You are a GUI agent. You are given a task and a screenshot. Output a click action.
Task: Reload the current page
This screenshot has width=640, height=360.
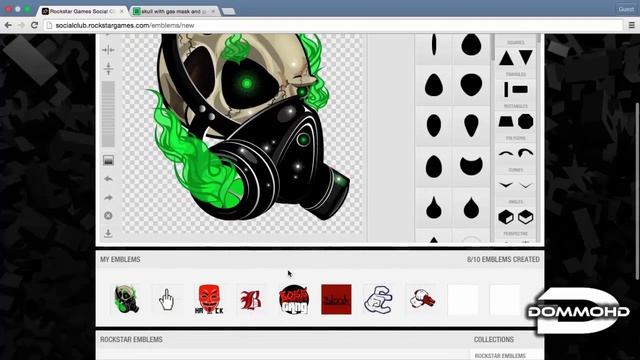tap(35, 25)
